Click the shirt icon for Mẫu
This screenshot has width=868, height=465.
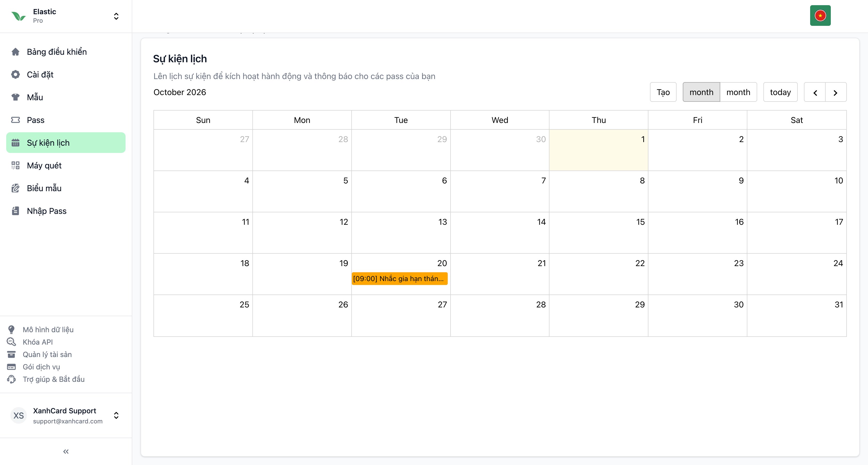(16, 97)
